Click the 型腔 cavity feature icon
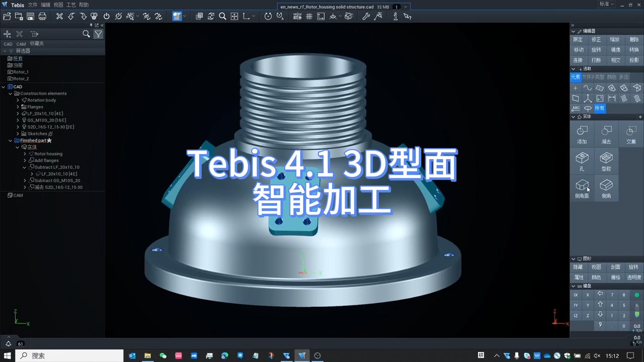Image resolution: width=644 pixels, height=362 pixels. point(605,161)
